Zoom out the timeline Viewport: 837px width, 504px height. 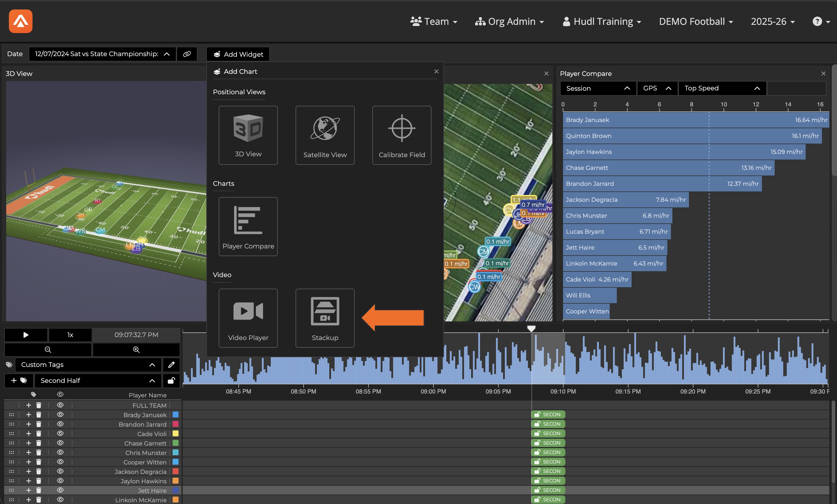[x=48, y=349]
